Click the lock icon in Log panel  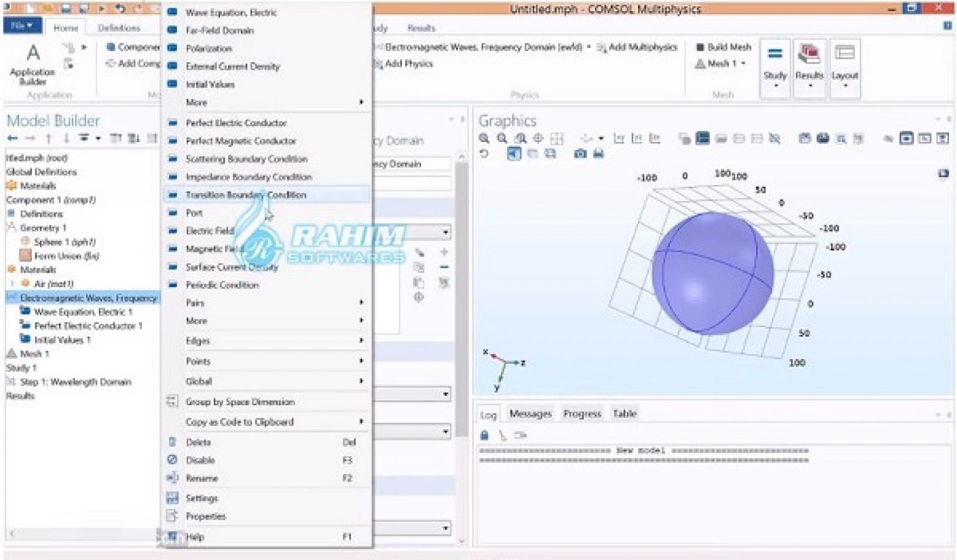(x=484, y=435)
